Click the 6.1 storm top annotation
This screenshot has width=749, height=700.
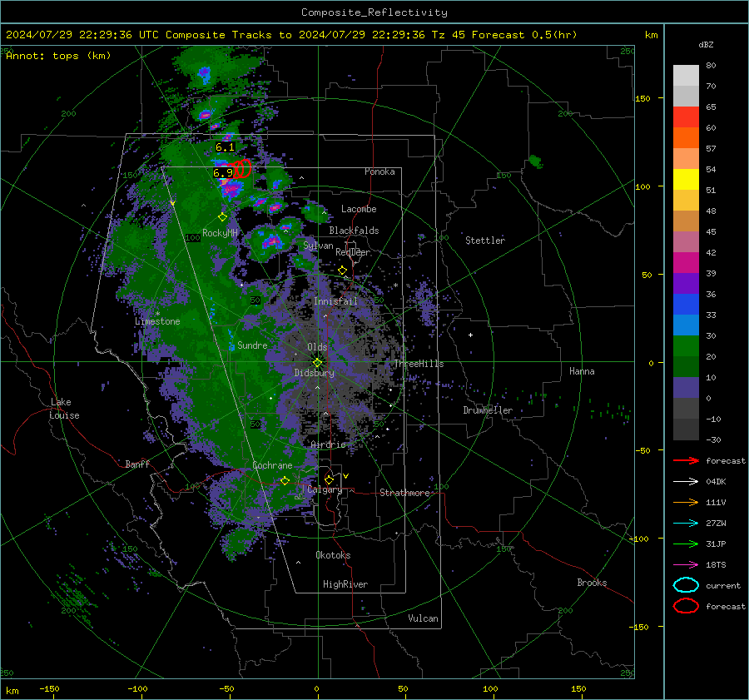[225, 147]
